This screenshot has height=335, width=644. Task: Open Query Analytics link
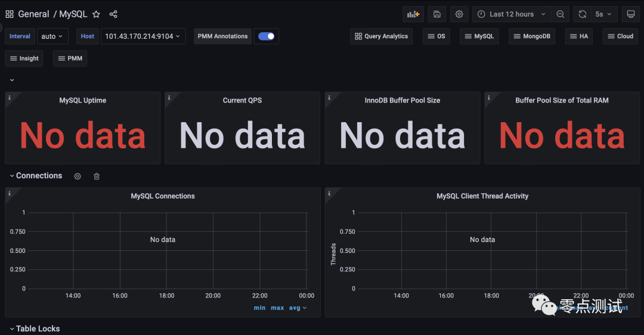[x=382, y=36]
